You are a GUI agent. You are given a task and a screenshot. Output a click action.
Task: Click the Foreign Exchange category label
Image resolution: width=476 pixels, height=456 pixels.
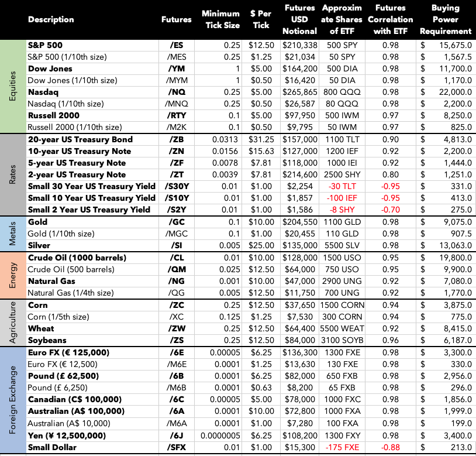[12, 400]
